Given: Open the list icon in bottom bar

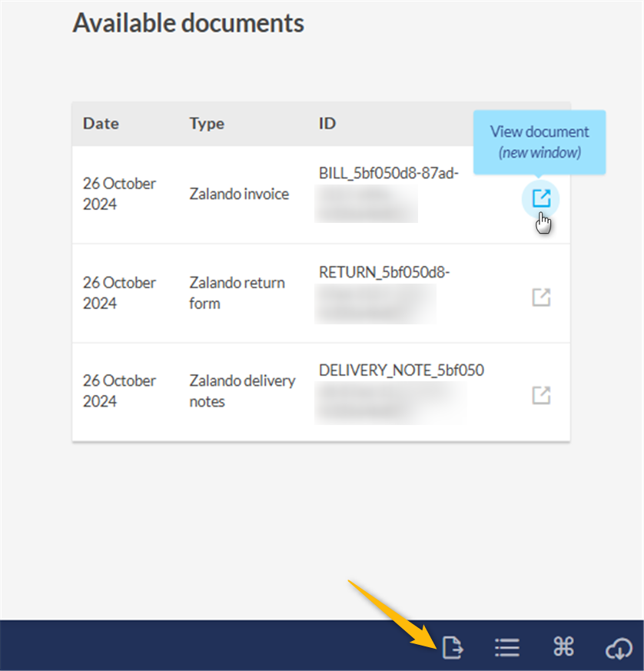Looking at the screenshot, I should (x=507, y=648).
